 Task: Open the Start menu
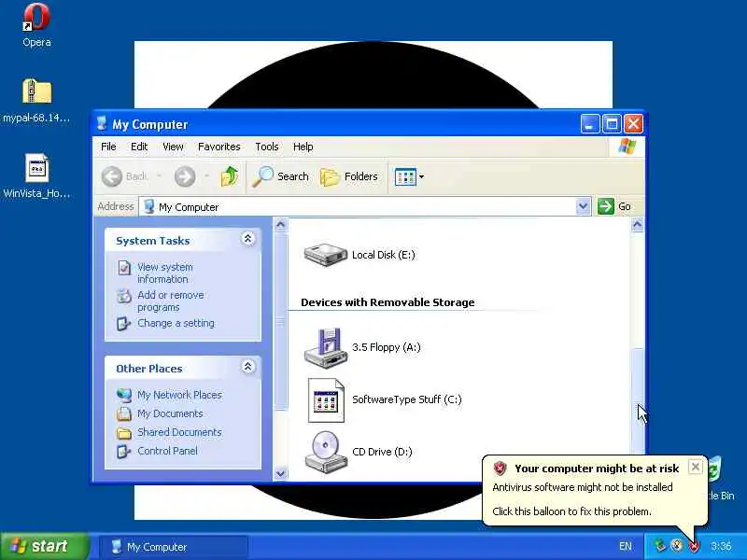pyautogui.click(x=44, y=546)
